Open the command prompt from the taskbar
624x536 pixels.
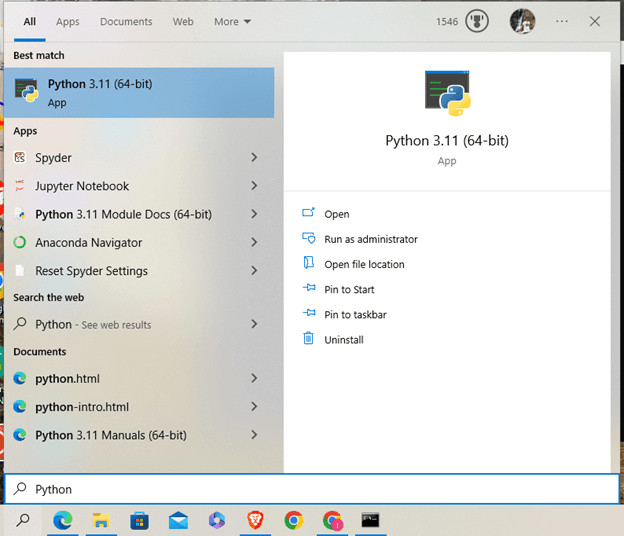coord(370,520)
